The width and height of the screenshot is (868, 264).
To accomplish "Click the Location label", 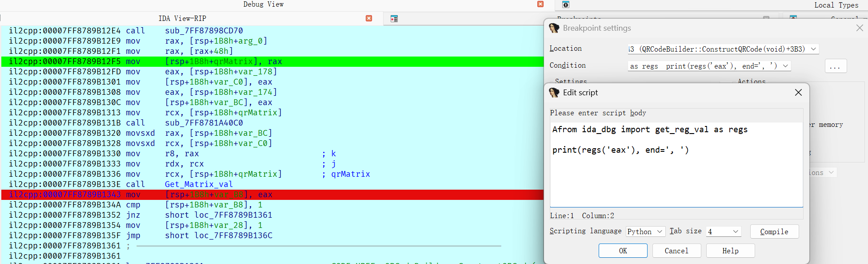I will (x=565, y=49).
